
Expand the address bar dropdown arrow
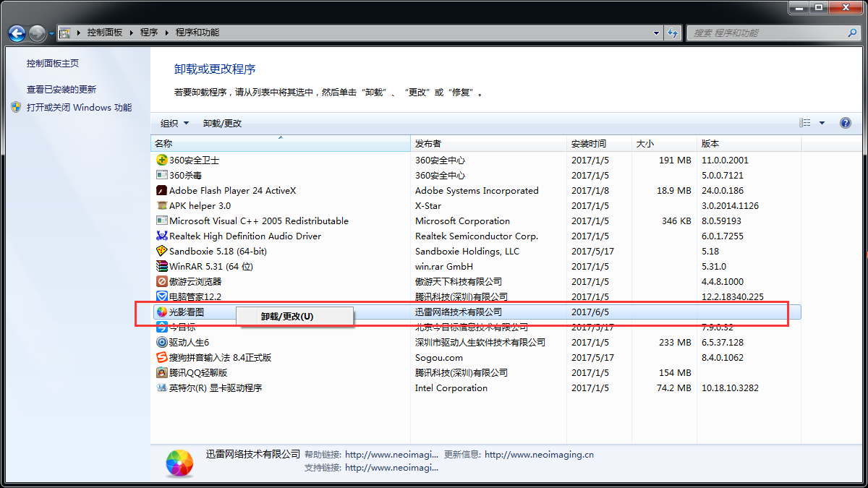point(655,33)
